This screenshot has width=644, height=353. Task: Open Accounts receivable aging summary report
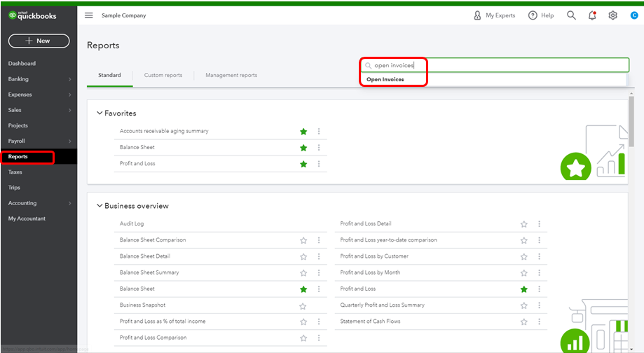[x=164, y=131]
